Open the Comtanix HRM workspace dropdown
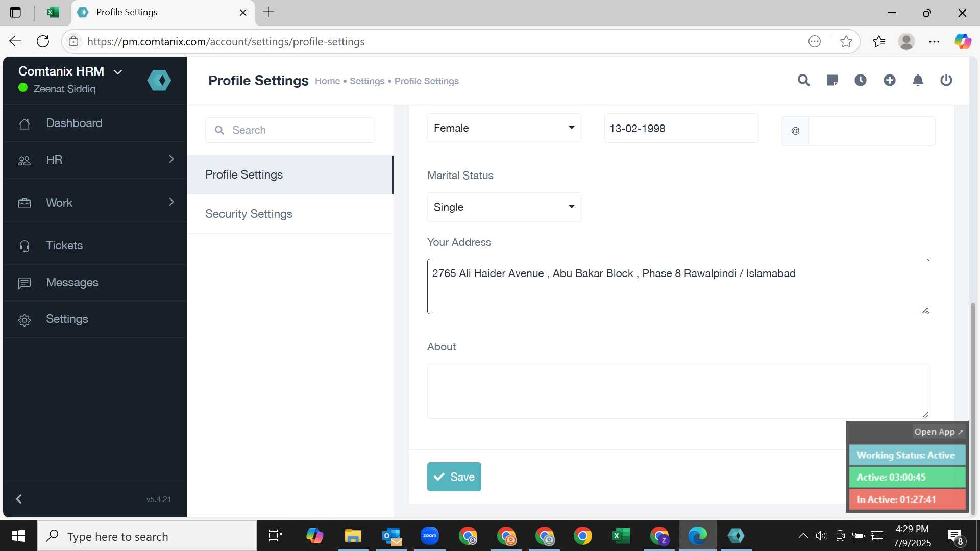 tap(70, 71)
